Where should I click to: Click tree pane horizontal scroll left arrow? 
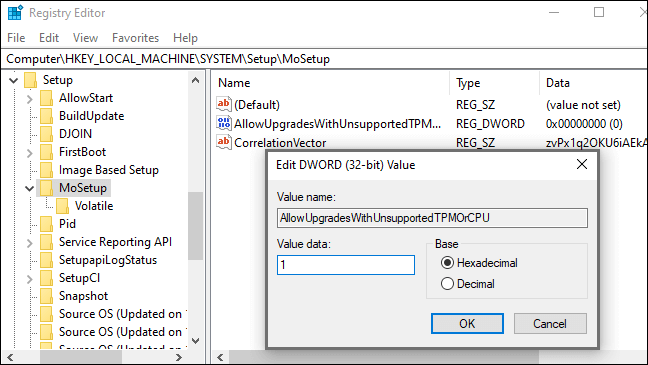(x=10, y=357)
